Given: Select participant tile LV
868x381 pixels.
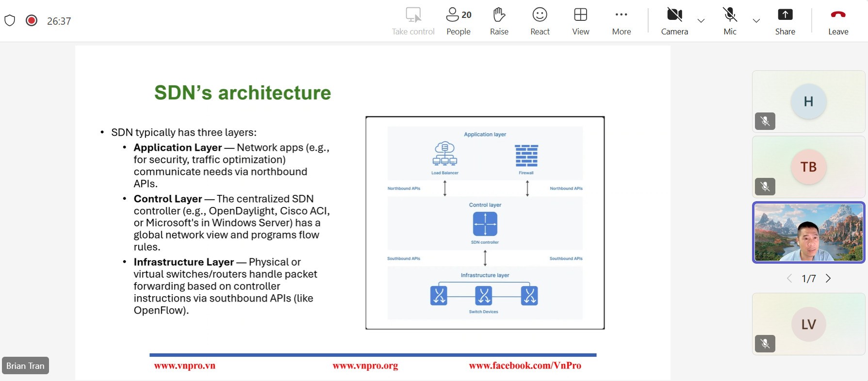Looking at the screenshot, I should (808, 324).
